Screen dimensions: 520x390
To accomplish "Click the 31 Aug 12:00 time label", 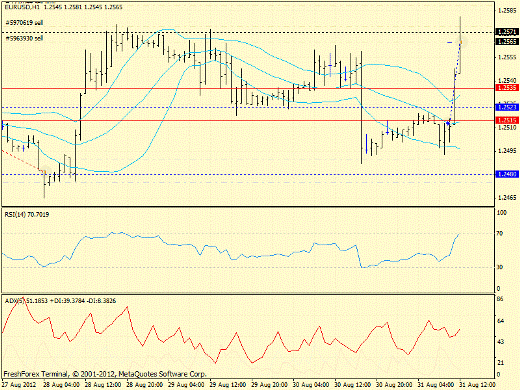I will [x=478, y=385].
